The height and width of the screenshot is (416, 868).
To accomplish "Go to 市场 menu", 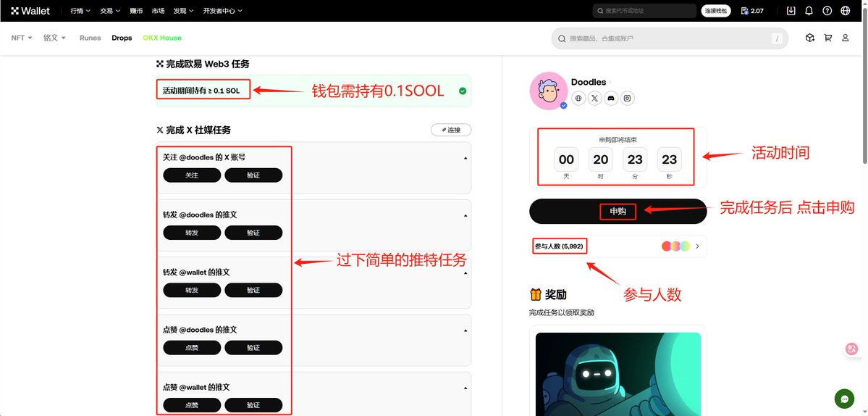I will coord(158,11).
